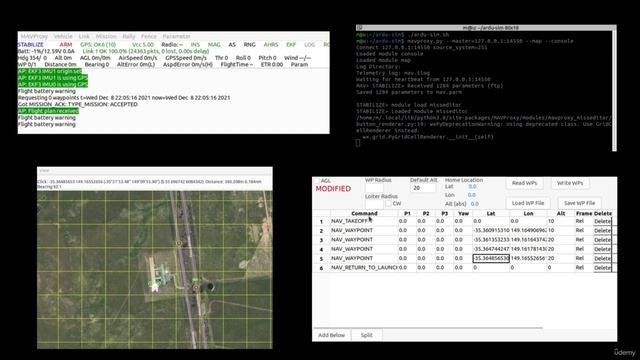The width and height of the screenshot is (640, 360).
Task: Click the Read WPs button
Action: click(524, 183)
